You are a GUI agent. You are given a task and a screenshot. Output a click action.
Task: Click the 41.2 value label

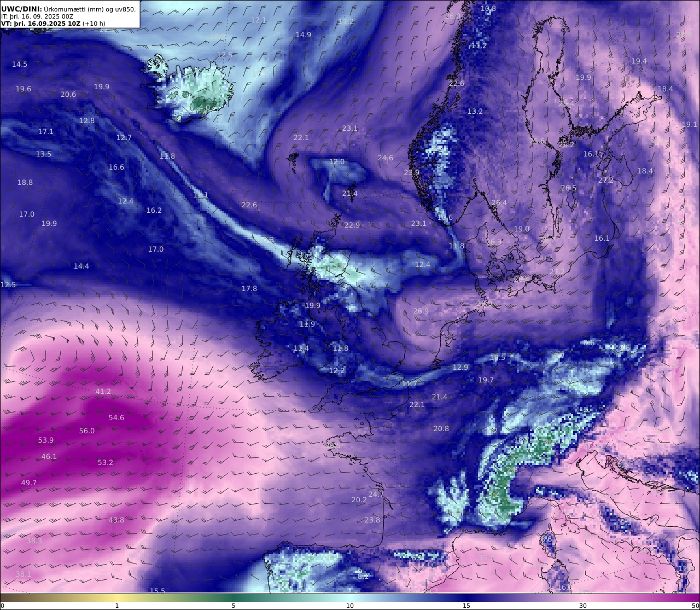[x=103, y=391]
